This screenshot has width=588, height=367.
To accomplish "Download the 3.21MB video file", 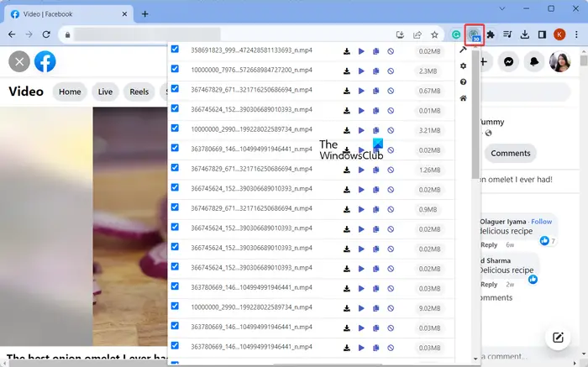I will (346, 130).
